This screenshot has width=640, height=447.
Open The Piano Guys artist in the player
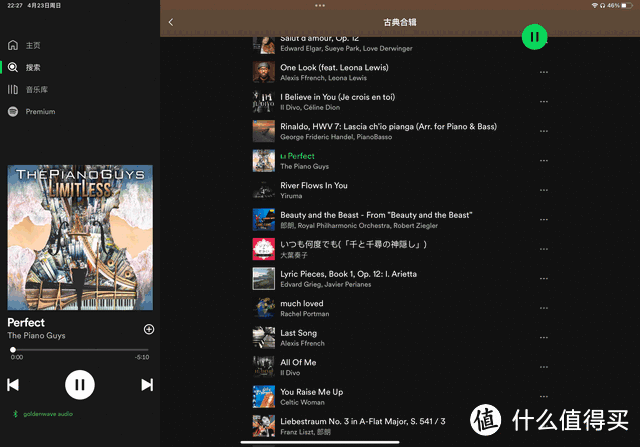pyautogui.click(x=36, y=336)
